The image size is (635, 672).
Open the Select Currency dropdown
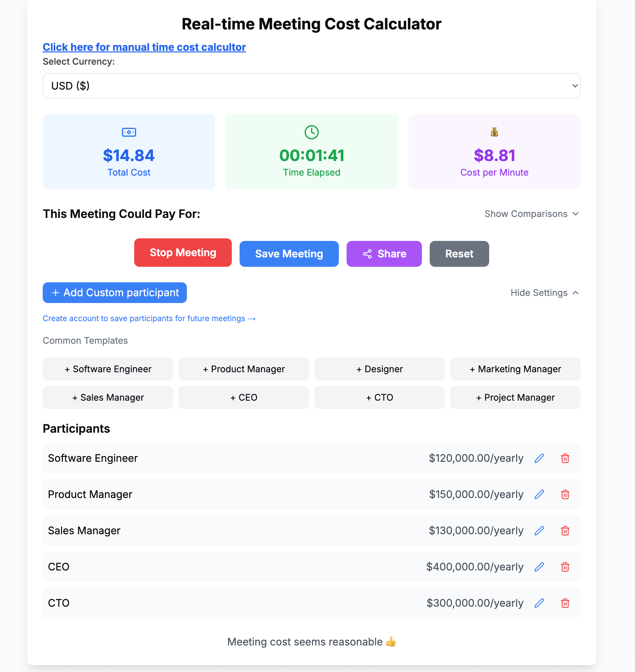click(311, 86)
